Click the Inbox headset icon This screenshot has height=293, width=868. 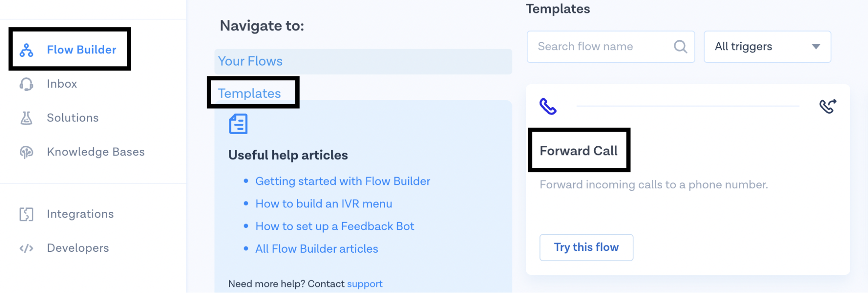(x=26, y=84)
